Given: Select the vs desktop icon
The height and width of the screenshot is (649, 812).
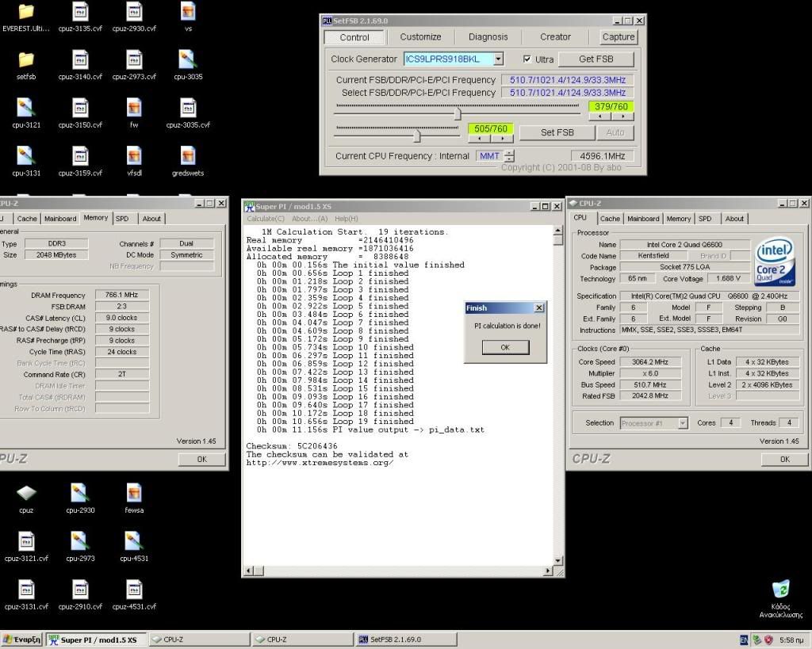Looking at the screenshot, I should (188, 11).
